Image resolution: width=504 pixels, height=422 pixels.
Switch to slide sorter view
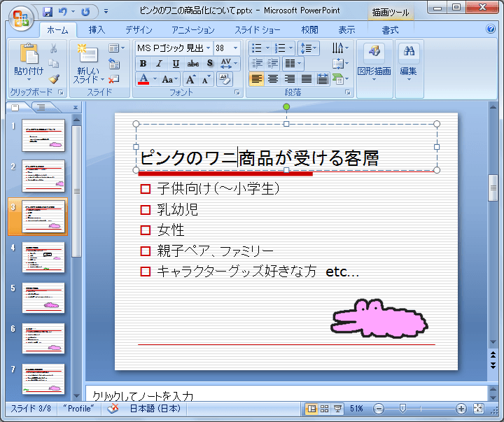(325, 409)
